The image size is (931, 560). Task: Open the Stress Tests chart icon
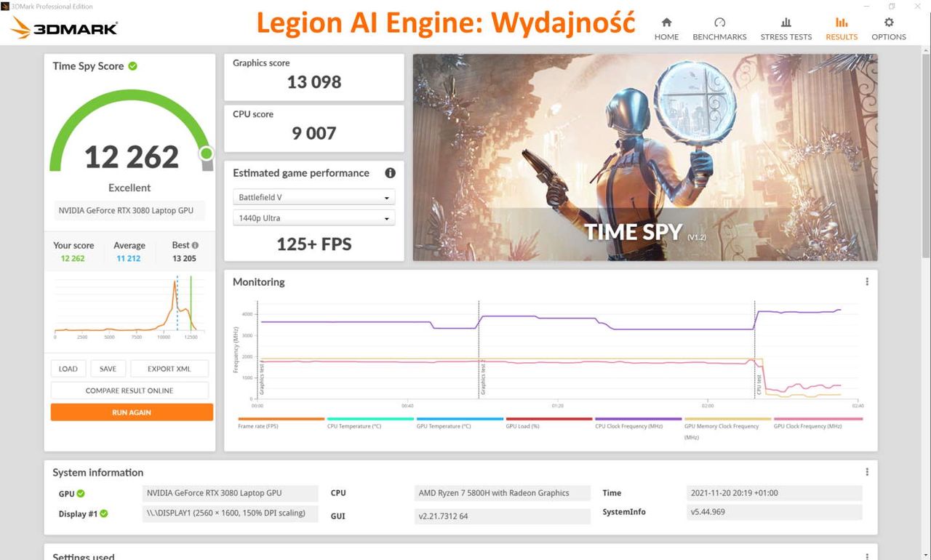[x=786, y=23]
